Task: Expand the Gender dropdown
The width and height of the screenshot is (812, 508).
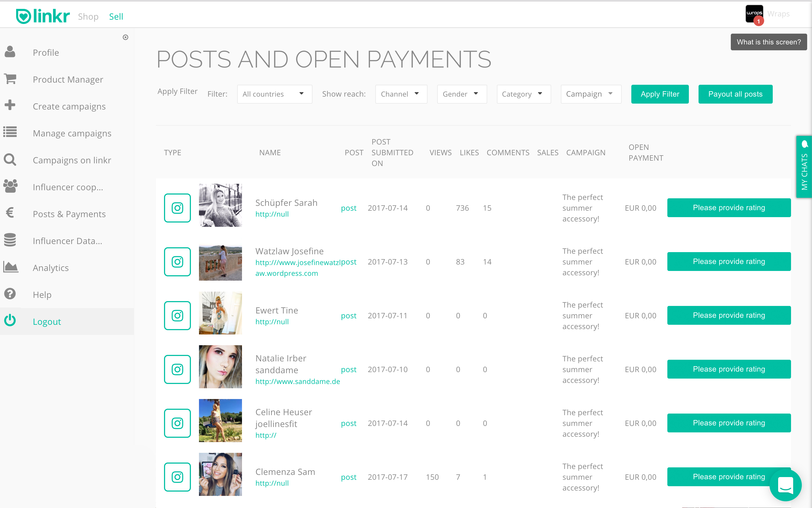Action: [x=462, y=94]
